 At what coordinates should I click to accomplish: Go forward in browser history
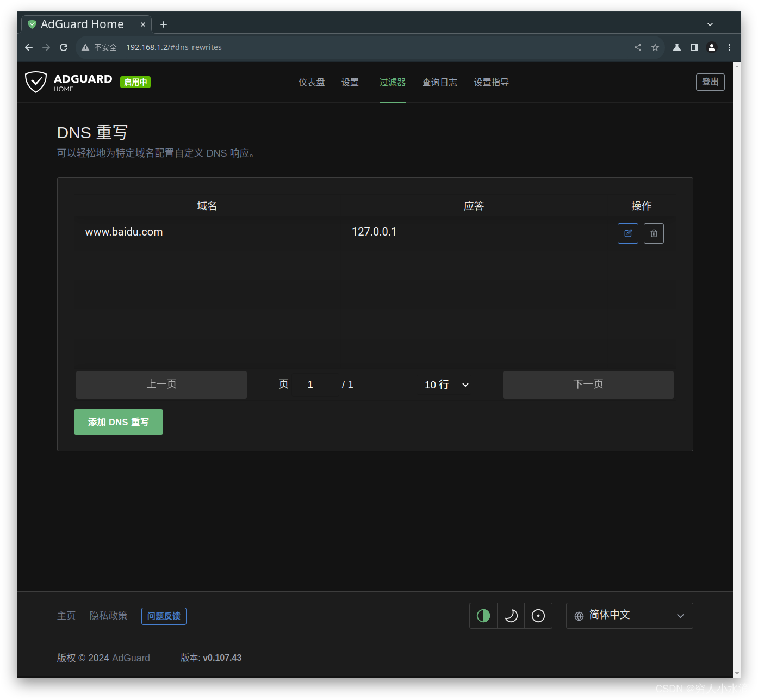(46, 47)
